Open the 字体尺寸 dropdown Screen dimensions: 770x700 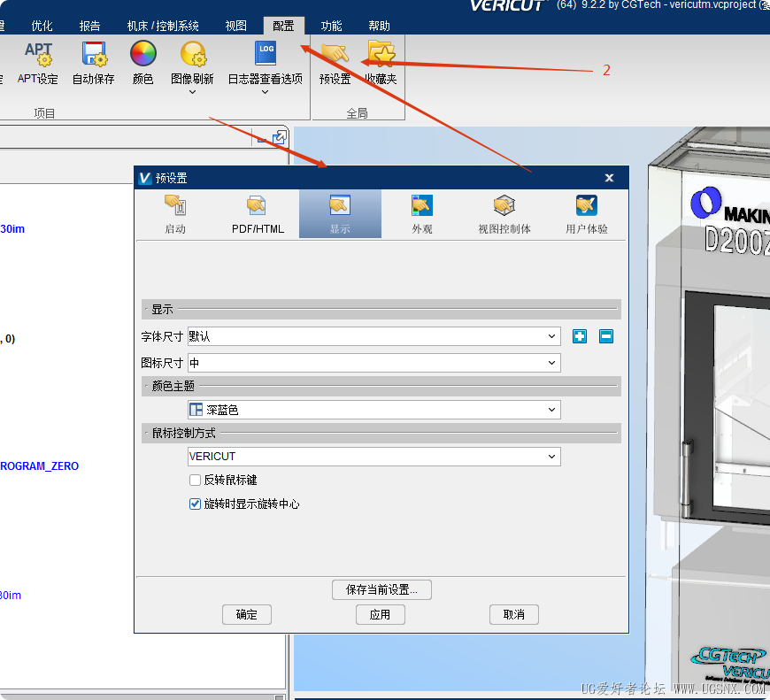[x=374, y=336]
